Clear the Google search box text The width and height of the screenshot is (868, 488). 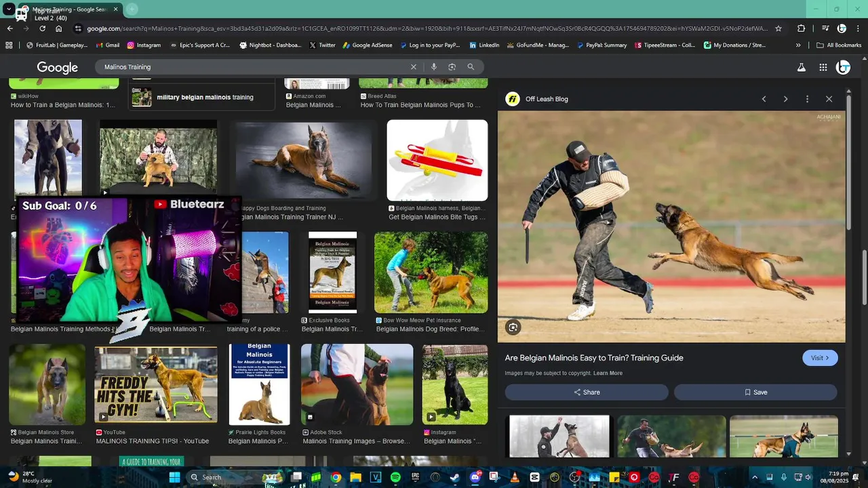coord(414,67)
